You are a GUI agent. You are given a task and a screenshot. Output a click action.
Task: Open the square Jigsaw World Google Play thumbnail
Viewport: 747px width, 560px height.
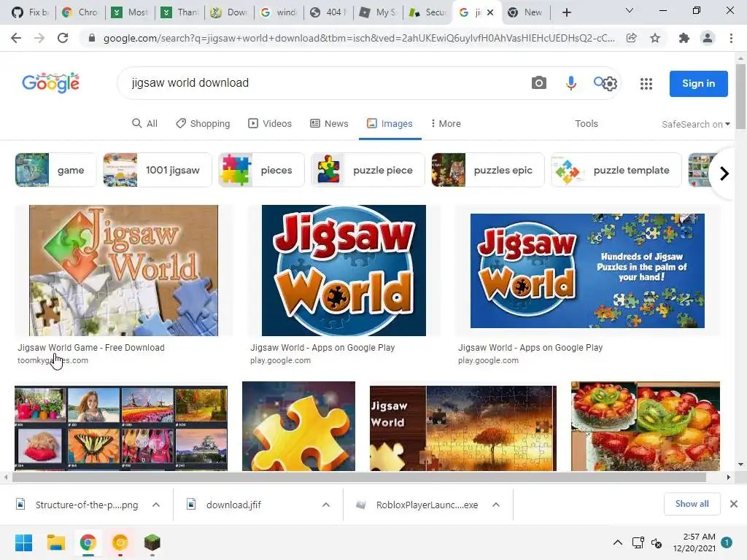(x=344, y=271)
